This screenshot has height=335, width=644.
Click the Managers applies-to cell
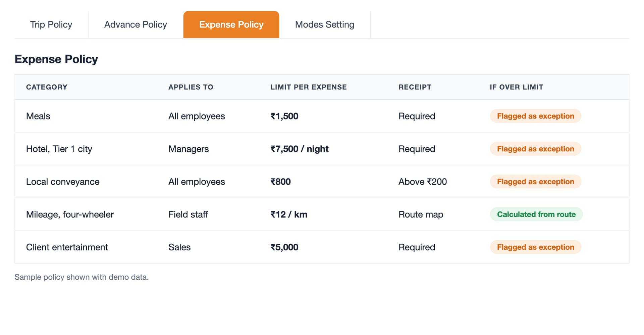click(189, 149)
